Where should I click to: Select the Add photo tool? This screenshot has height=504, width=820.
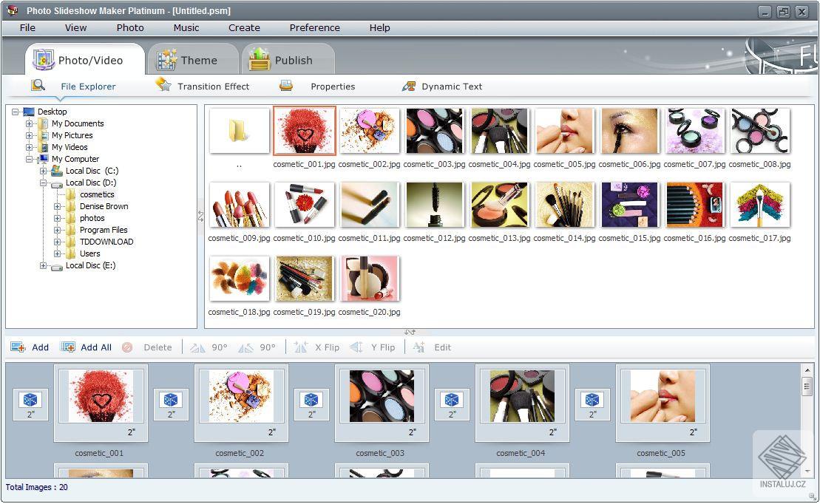coord(32,347)
